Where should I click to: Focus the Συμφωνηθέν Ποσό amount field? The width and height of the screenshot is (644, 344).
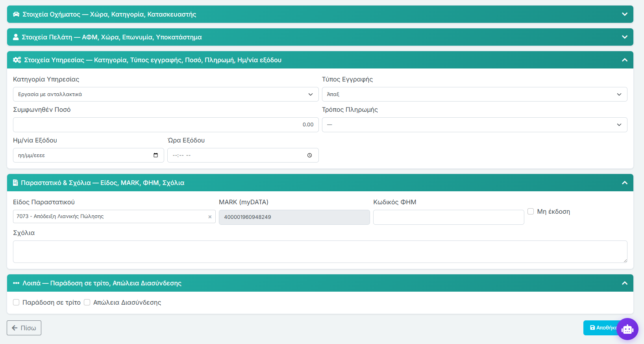coord(166,125)
